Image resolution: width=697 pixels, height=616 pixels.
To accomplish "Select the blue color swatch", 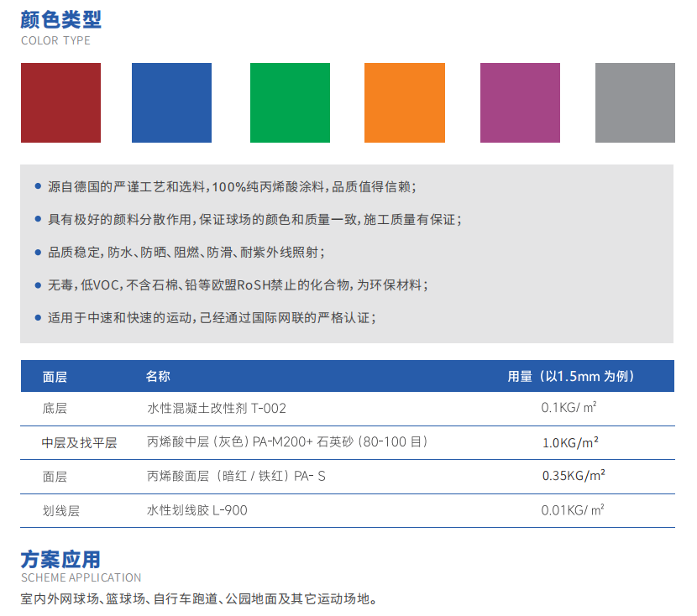I will point(171,102).
